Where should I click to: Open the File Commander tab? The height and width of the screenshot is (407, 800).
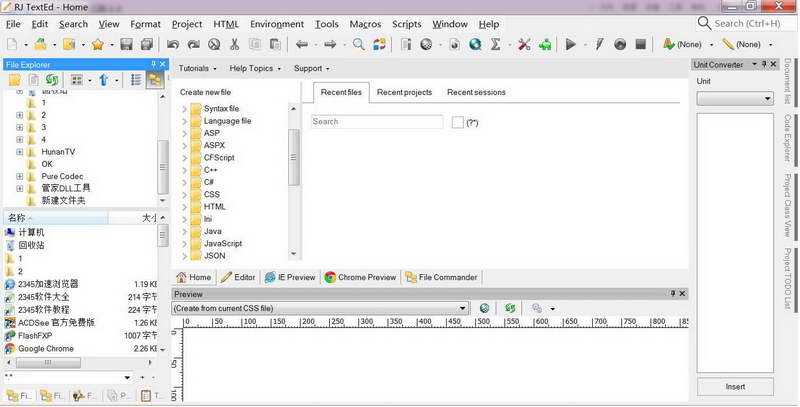[442, 277]
